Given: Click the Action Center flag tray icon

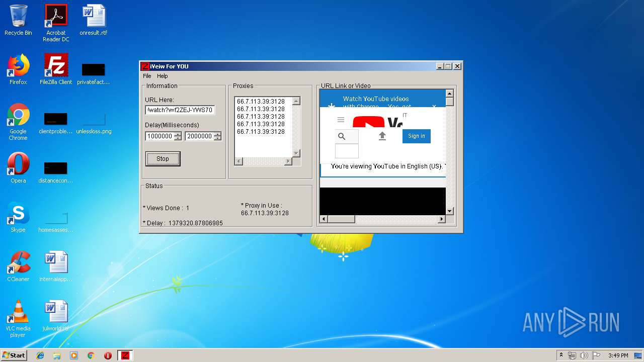Looking at the screenshot, I should (596, 355).
